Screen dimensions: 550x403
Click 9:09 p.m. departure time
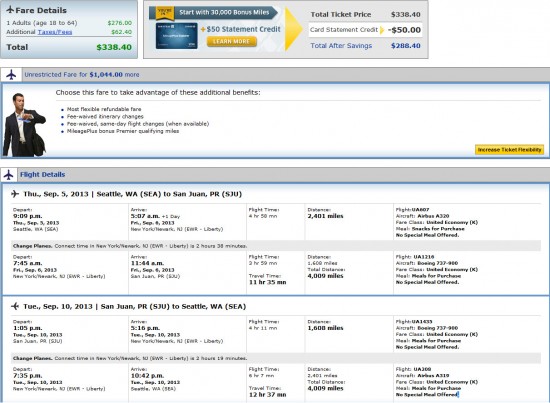27,216
